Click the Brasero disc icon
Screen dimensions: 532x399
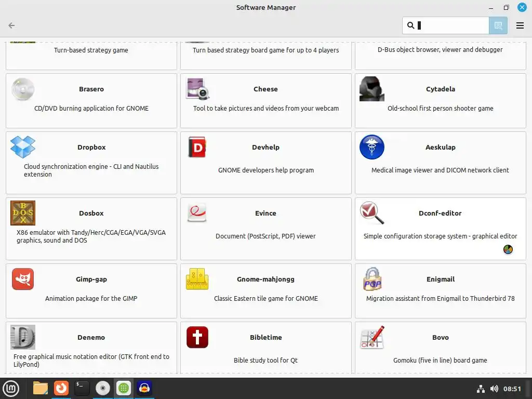click(23, 89)
